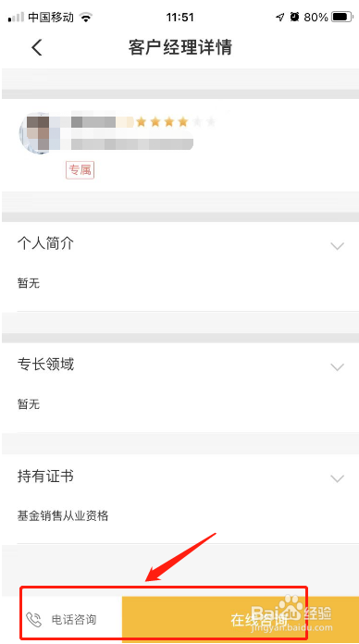Tap the cellular signal bars icon
This screenshot has height=644, width=359.
(x=16, y=18)
